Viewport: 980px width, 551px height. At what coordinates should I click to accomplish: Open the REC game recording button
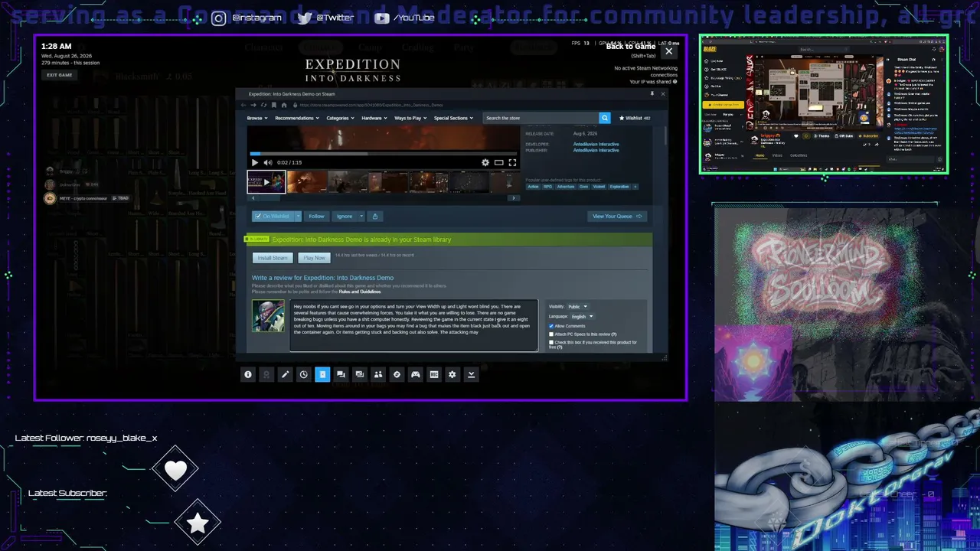point(434,374)
